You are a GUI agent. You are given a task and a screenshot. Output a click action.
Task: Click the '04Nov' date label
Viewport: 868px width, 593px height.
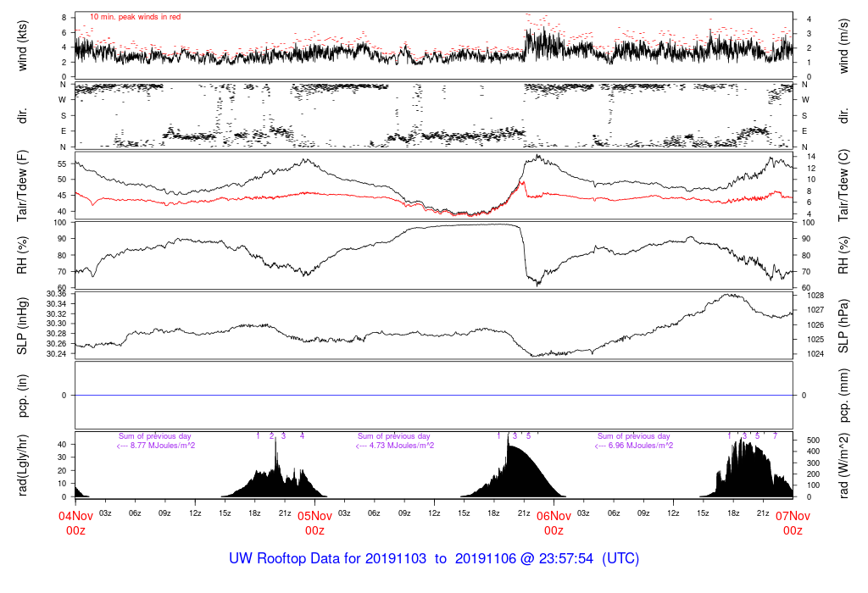pyautogui.click(x=75, y=516)
